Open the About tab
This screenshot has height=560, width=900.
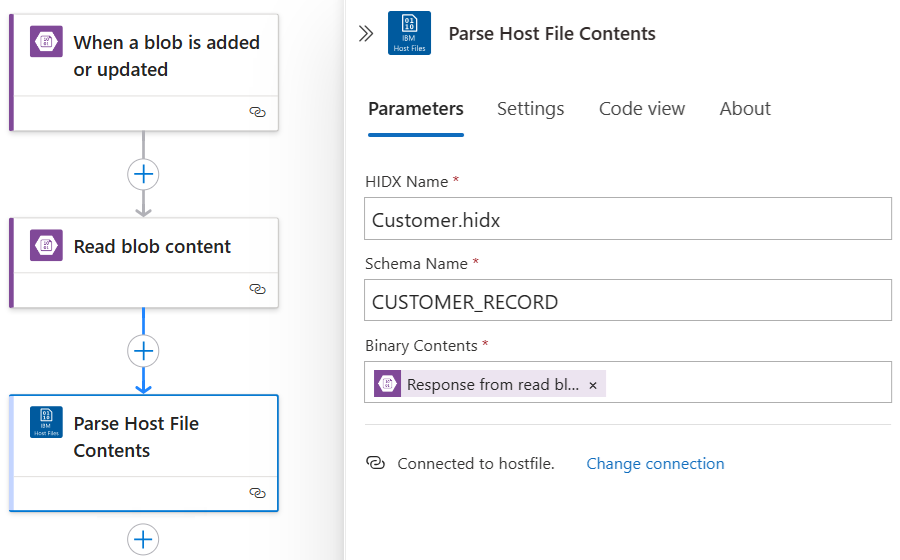(x=745, y=109)
